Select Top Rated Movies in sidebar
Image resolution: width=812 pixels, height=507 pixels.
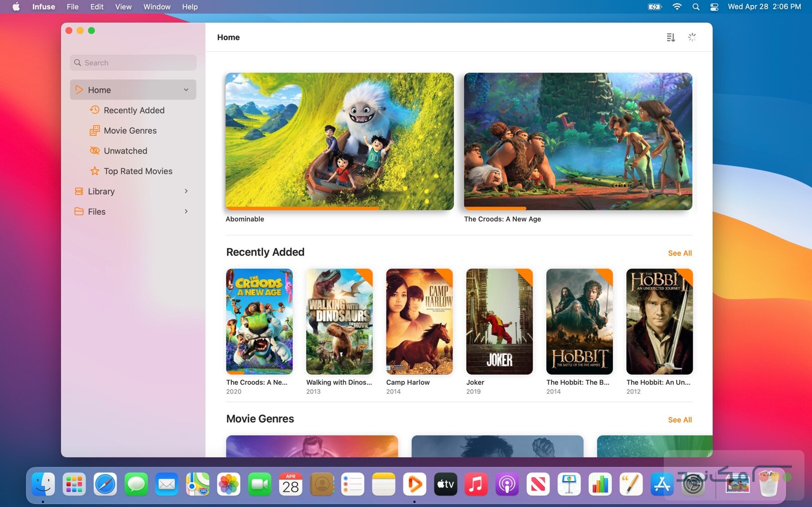click(138, 171)
